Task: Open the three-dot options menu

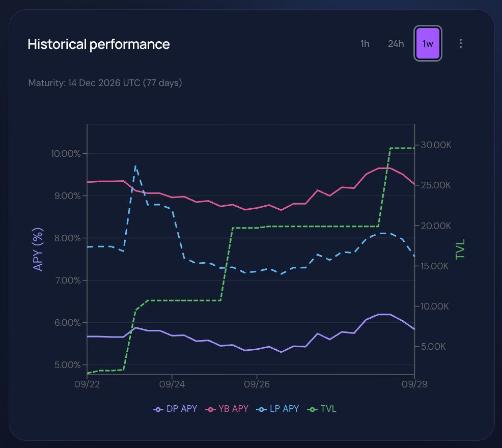Action: 460,44
